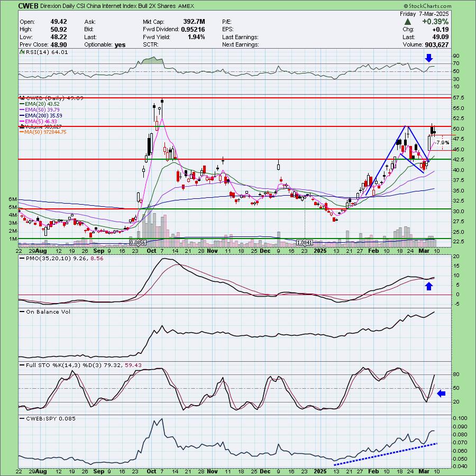Click the 'Bid:' label
Image resolution: width=476 pixels, height=476 pixels.
(x=89, y=30)
